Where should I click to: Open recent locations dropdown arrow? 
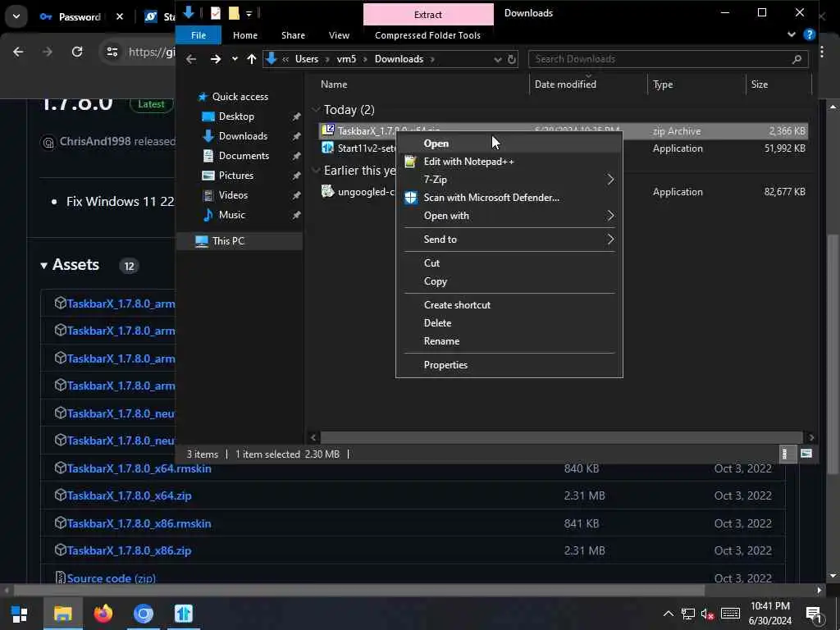pyautogui.click(x=234, y=59)
